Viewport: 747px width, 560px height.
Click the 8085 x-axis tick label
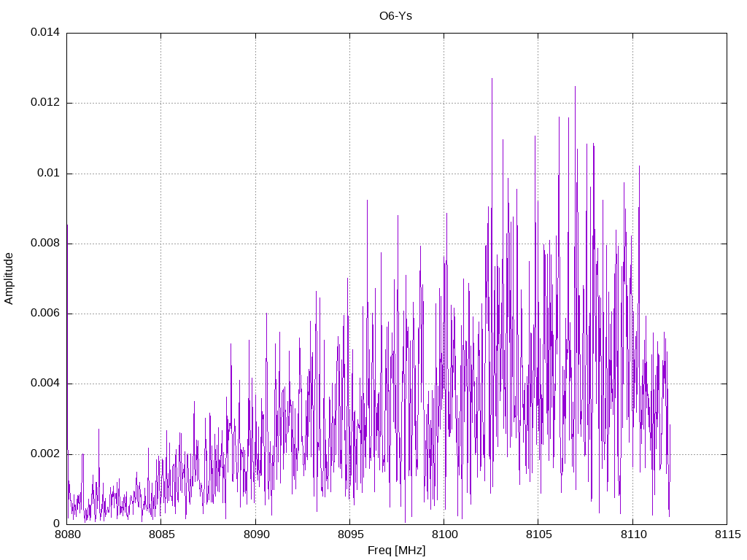(161, 534)
